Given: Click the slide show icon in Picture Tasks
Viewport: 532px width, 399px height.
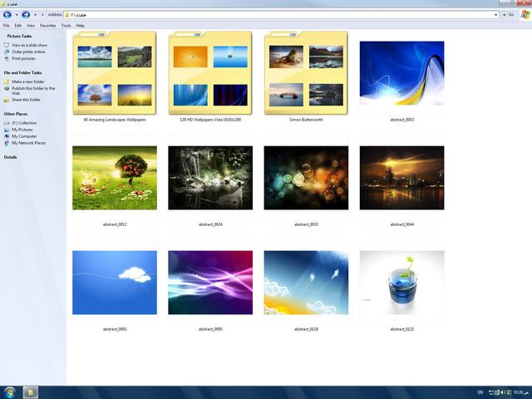Looking at the screenshot, I should pos(7,45).
